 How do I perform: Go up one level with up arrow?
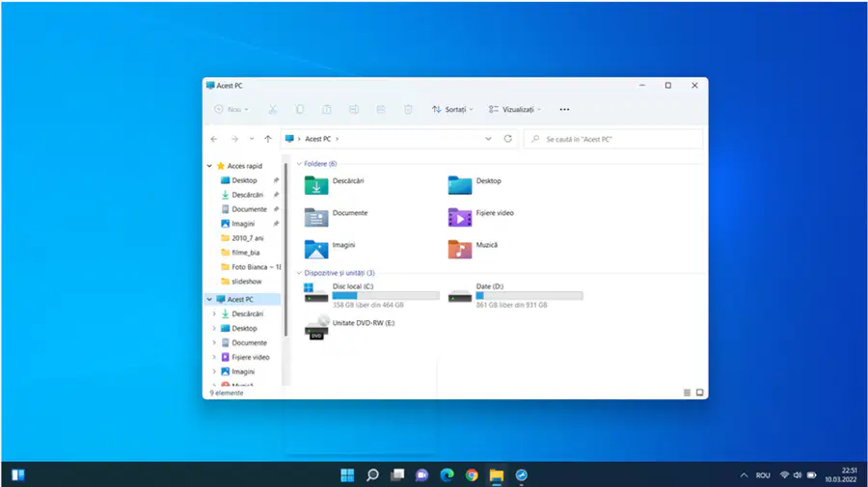tap(268, 139)
